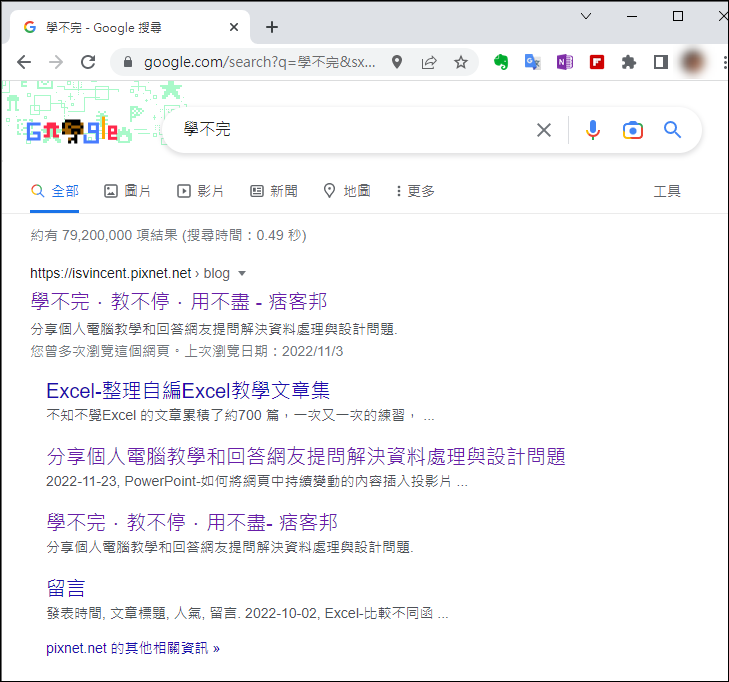
Task: Open the 工具 search tools
Action: click(667, 191)
